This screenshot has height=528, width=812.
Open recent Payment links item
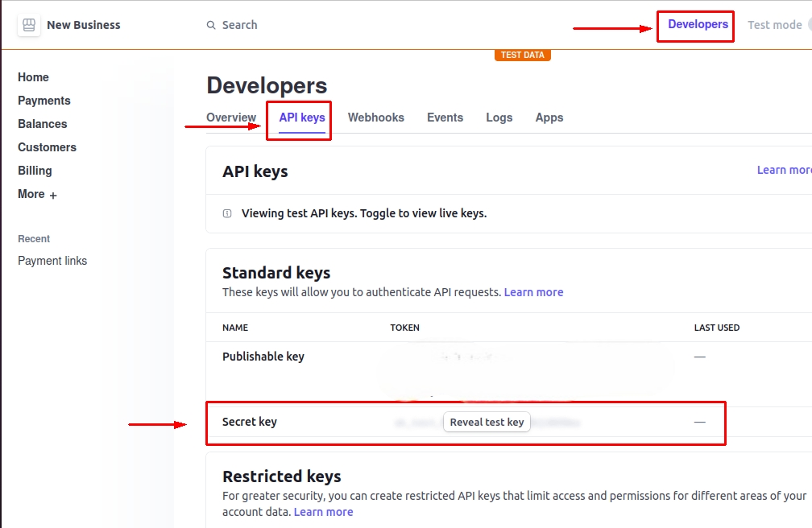[x=52, y=261]
